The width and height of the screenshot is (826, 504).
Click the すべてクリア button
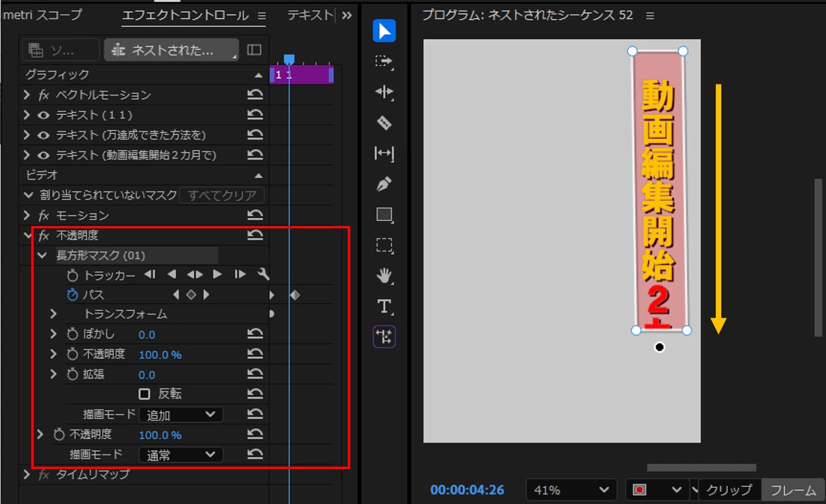[x=222, y=195]
